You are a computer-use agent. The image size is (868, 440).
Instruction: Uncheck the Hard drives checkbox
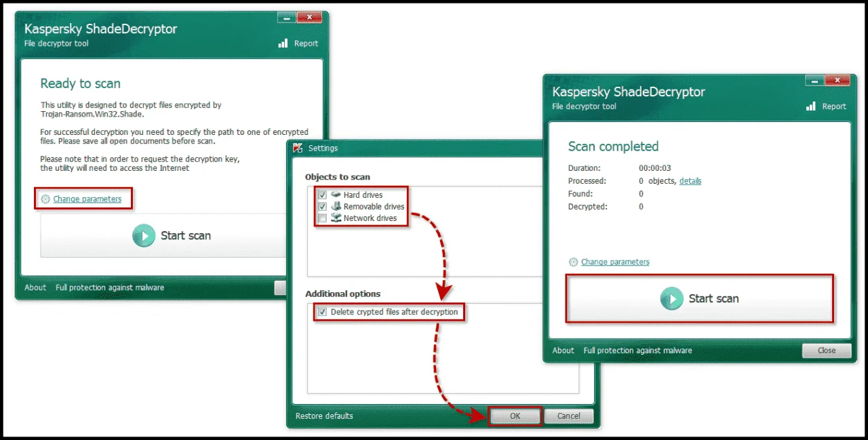click(x=323, y=195)
